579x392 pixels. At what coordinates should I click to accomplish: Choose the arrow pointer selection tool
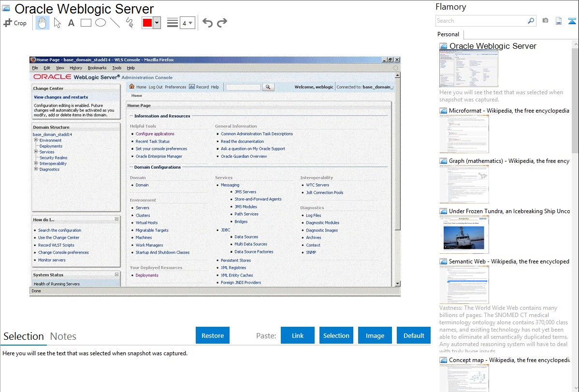57,23
